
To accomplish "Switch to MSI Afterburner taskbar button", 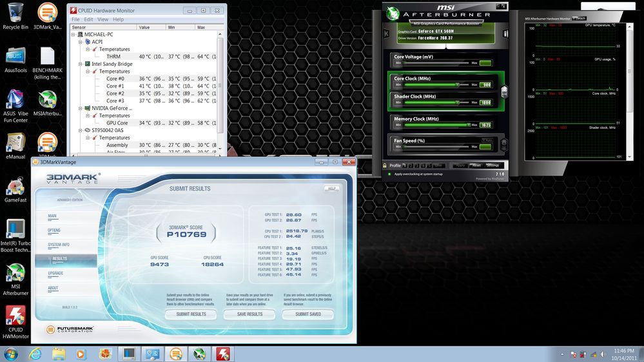I will pos(200,354).
